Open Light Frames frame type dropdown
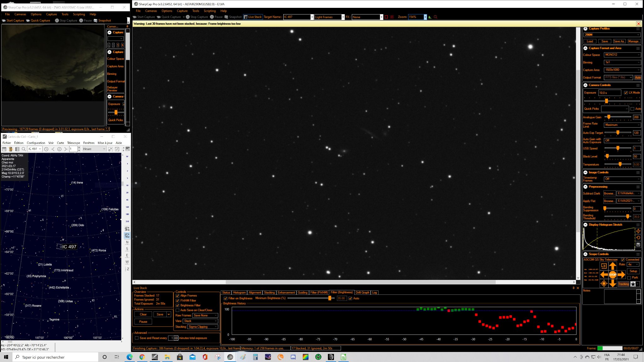The image size is (644, 362). tap(343, 17)
